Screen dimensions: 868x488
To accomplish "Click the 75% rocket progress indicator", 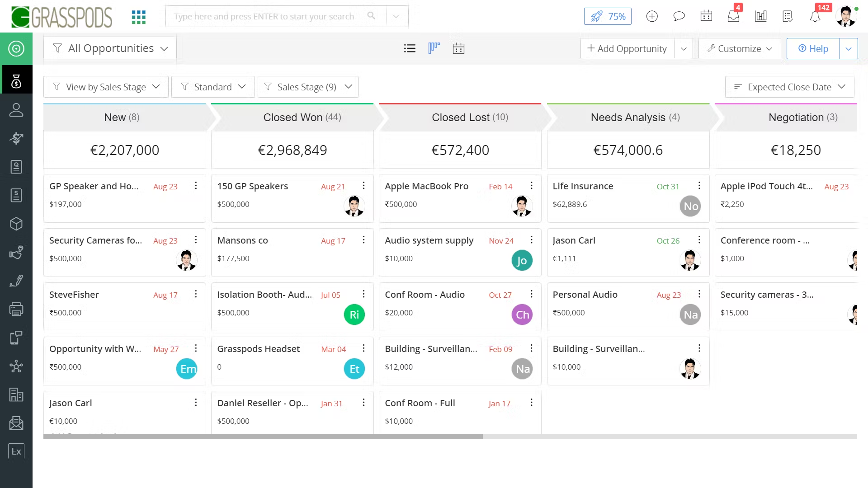I will coord(608,16).
